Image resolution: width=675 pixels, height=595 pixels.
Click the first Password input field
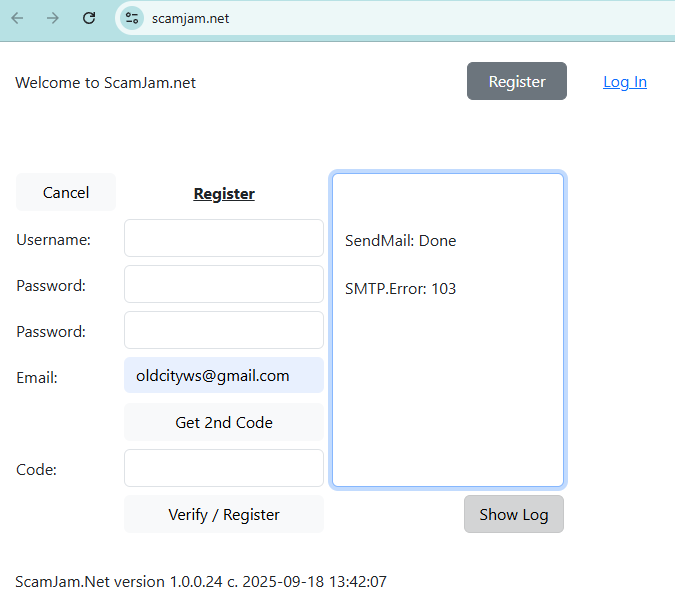pos(224,284)
